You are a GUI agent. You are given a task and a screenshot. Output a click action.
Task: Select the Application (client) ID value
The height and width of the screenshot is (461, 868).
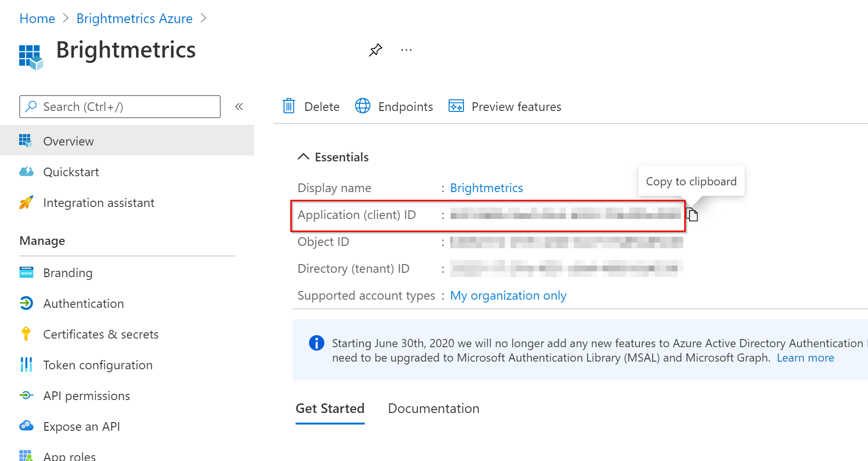[x=565, y=214]
